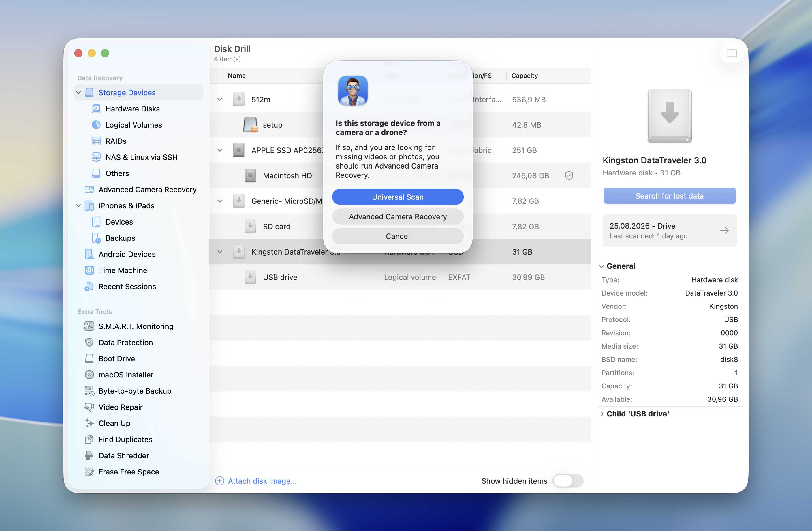
Task: Click the EXFAT filesystem cell
Action: (459, 277)
